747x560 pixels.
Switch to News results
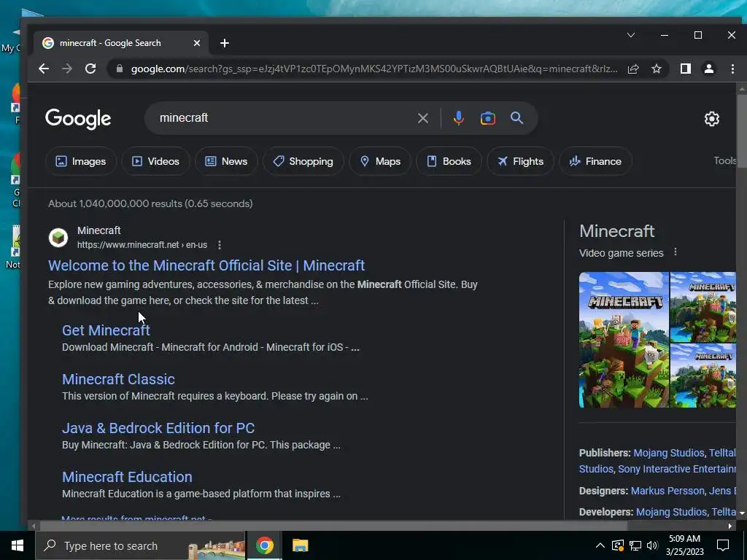(x=226, y=161)
